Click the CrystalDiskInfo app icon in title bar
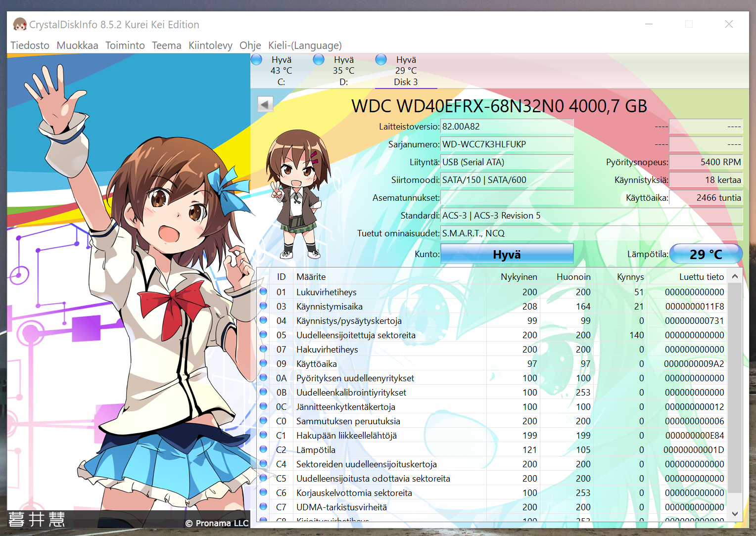 click(x=20, y=24)
